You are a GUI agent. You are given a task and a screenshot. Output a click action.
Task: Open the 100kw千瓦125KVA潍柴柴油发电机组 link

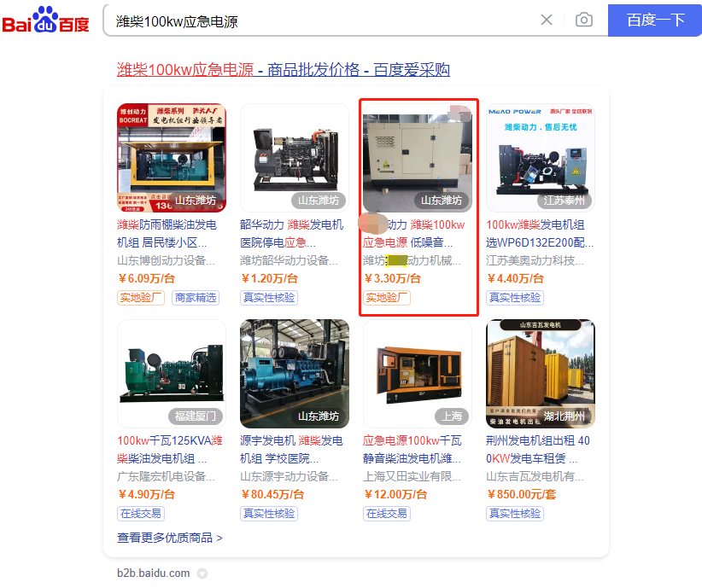170,449
